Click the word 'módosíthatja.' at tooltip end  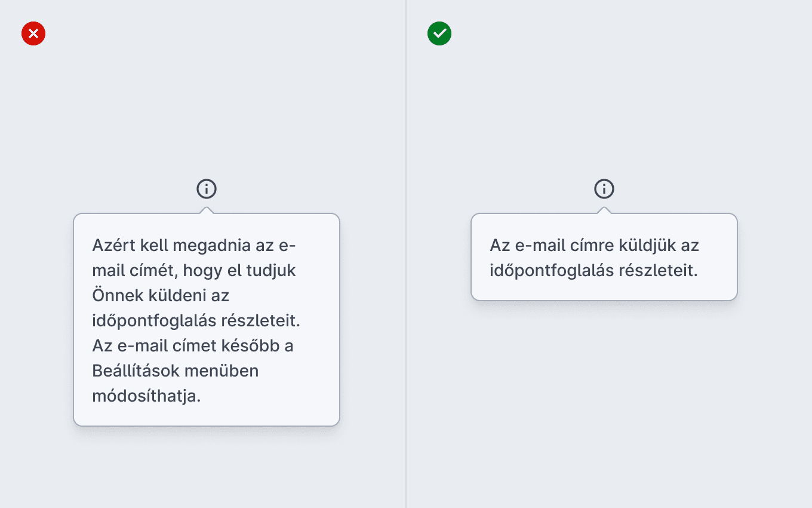coord(147,396)
